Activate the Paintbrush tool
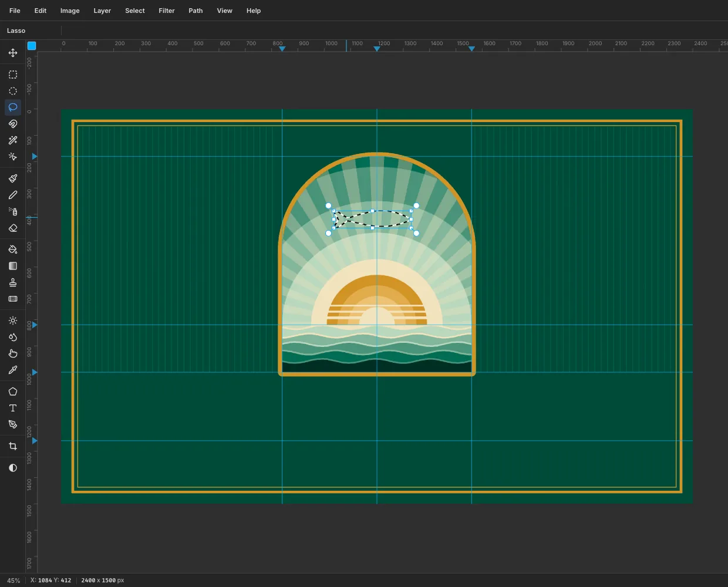 point(13,178)
